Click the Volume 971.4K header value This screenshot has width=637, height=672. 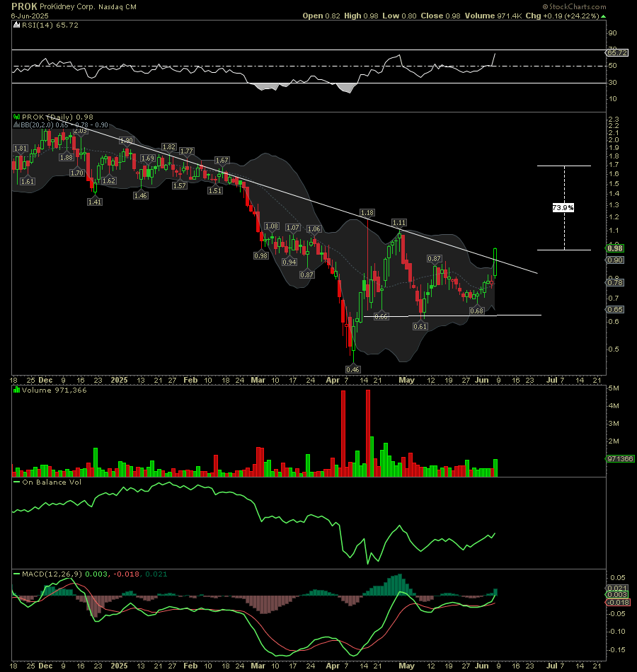[x=493, y=16]
